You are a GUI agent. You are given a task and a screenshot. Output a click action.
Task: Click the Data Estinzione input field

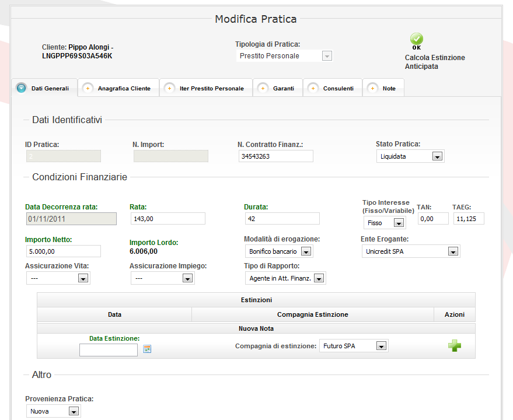point(109,350)
